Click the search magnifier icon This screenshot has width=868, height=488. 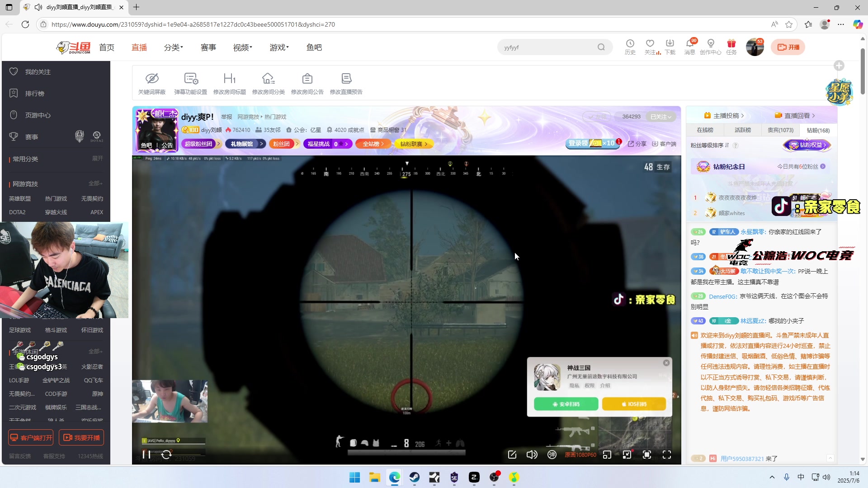[x=601, y=47]
